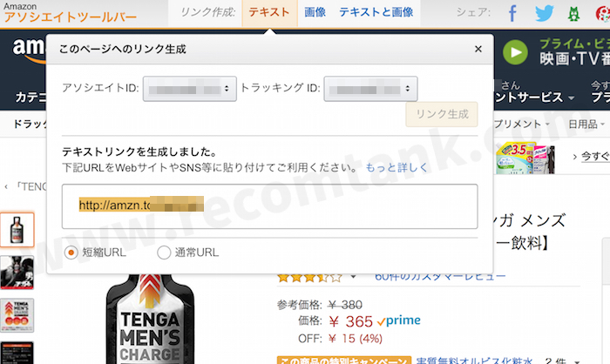Viewport: 610px width, 364px height.
Task: Close the link generation popup
Action: click(x=478, y=49)
